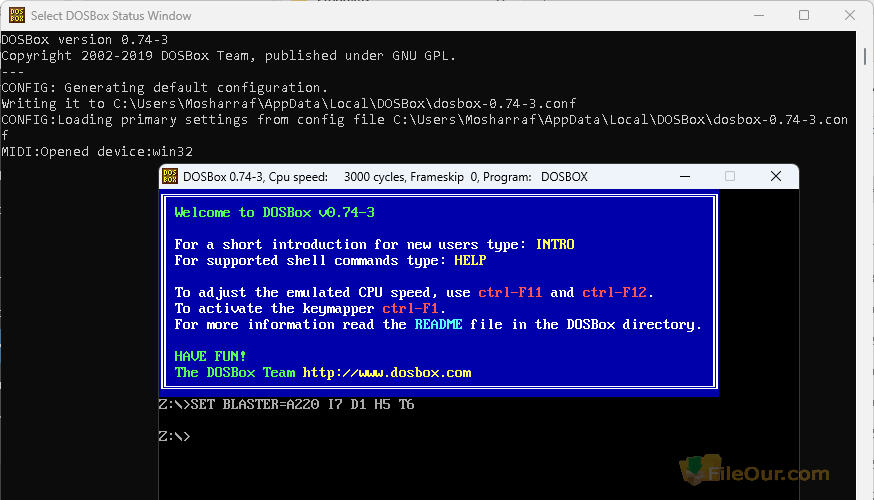Click the 'Select DOSBox Status Window' title text
This screenshot has width=874, height=500.
(x=111, y=16)
